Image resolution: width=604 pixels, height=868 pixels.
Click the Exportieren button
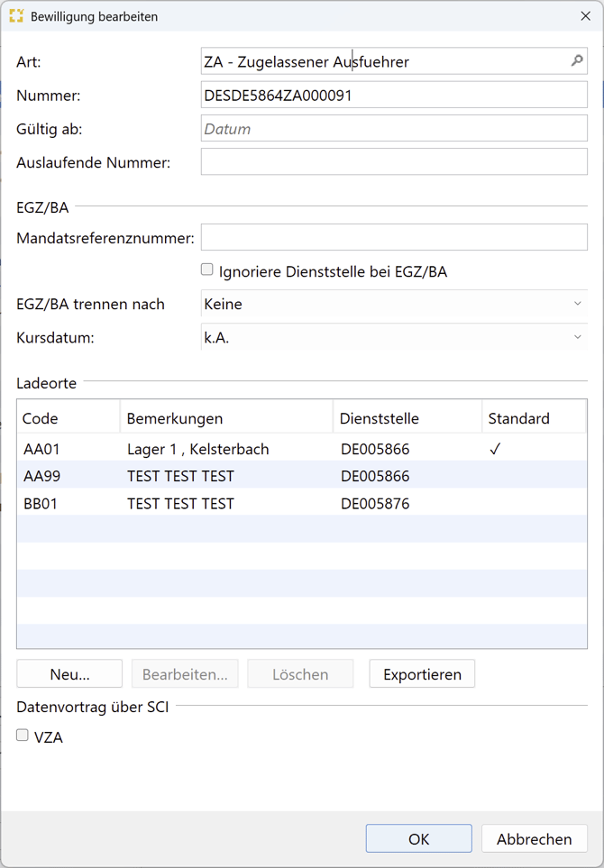pyautogui.click(x=422, y=674)
